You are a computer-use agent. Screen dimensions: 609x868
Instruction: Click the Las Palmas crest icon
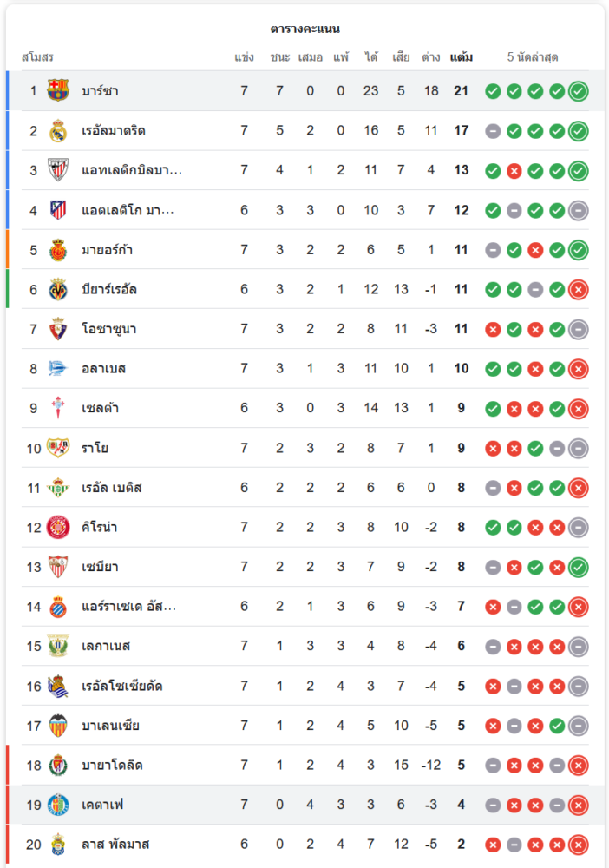pos(58,844)
